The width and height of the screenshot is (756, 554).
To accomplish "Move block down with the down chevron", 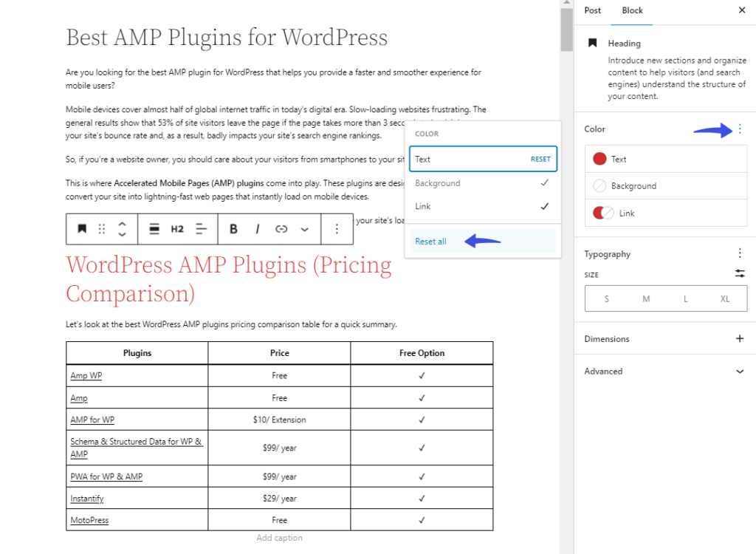I will [x=123, y=233].
